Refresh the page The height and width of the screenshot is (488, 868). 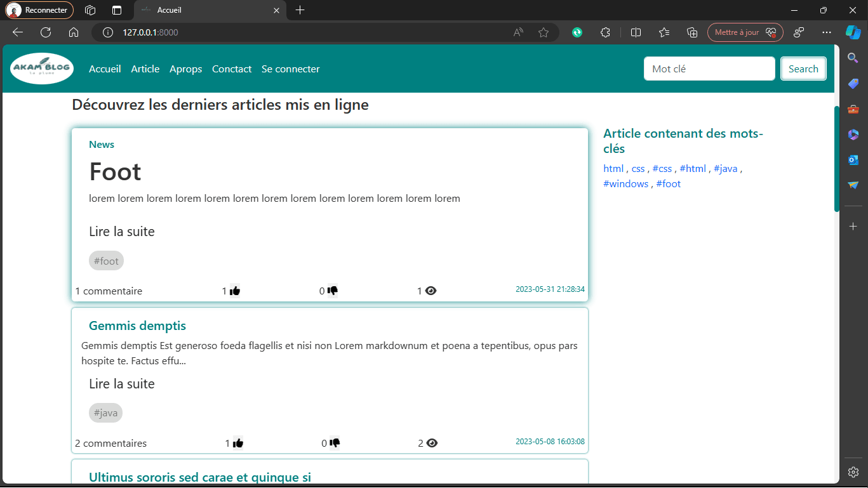46,32
